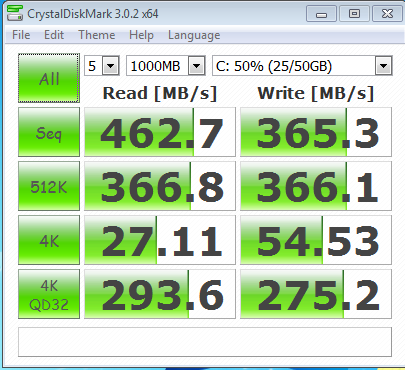The width and height of the screenshot is (405, 370).
Task: Expand the test count dropdown showing 5
Action: 110,66
